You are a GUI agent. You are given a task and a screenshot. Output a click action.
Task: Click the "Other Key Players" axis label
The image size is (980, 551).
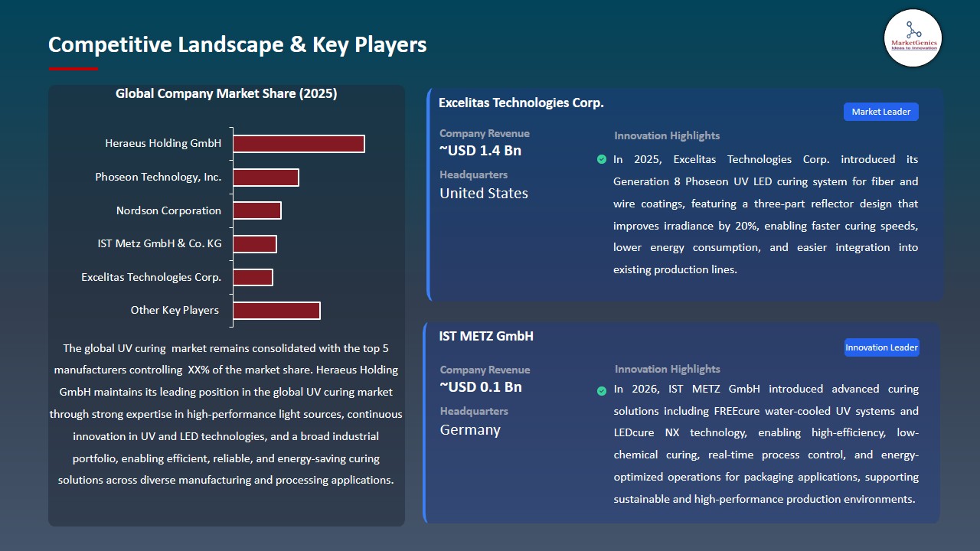point(175,310)
